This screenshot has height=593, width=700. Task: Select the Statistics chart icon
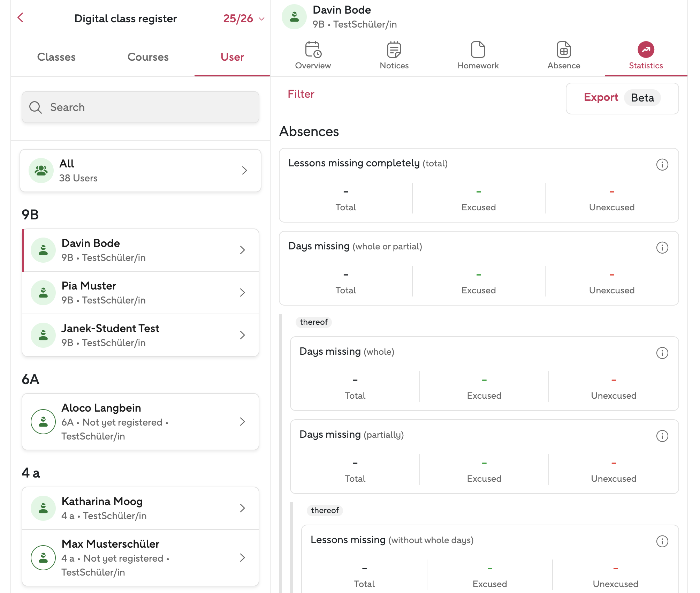tap(646, 50)
